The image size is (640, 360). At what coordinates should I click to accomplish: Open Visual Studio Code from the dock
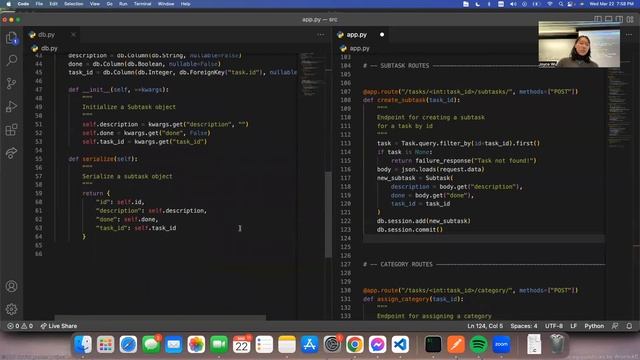point(400,344)
